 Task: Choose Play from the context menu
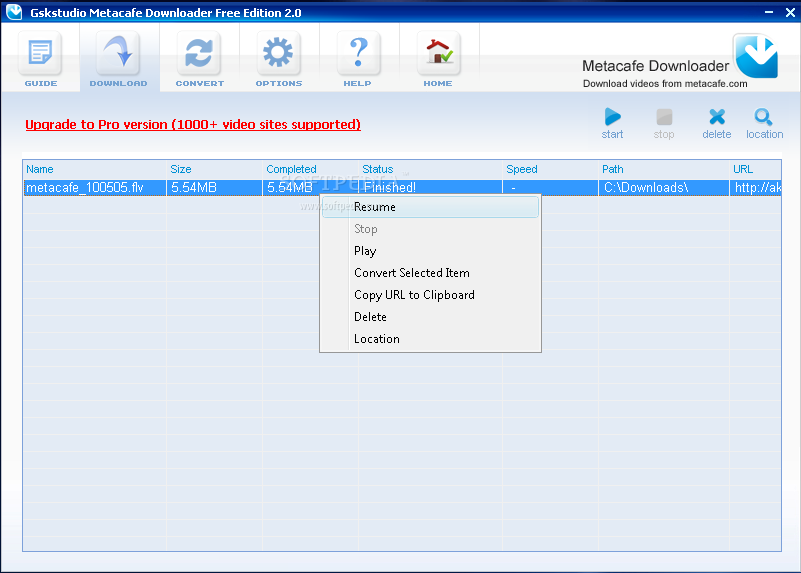[x=430, y=251]
